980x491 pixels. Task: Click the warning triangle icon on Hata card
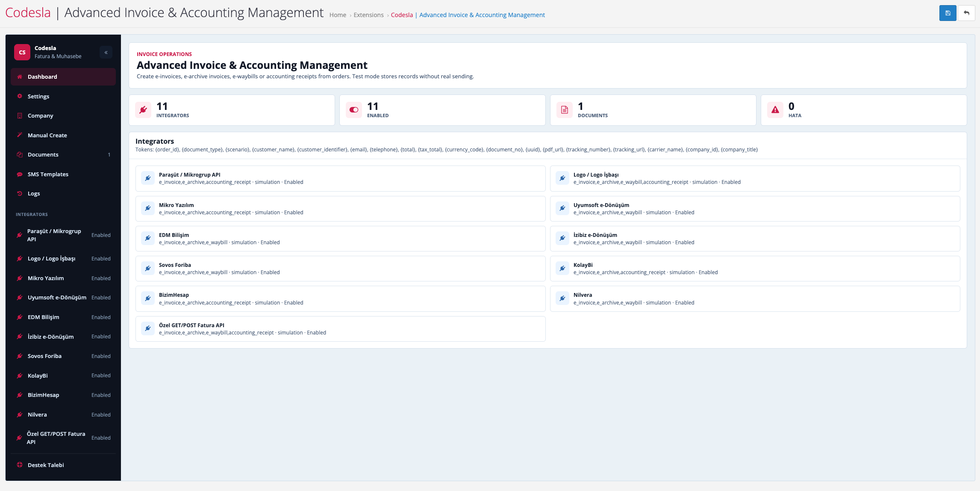coord(775,110)
